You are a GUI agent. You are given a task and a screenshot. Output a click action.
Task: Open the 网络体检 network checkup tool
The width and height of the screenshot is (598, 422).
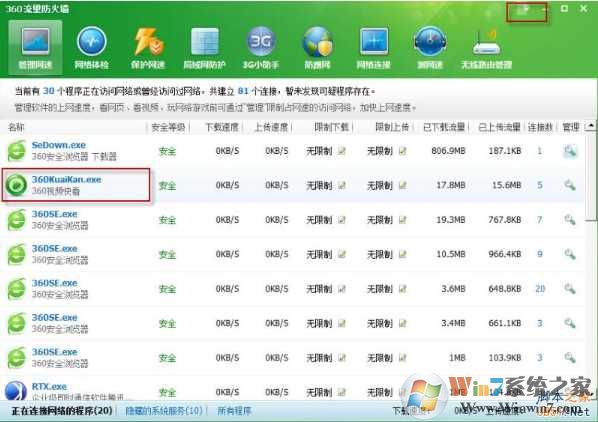point(92,48)
